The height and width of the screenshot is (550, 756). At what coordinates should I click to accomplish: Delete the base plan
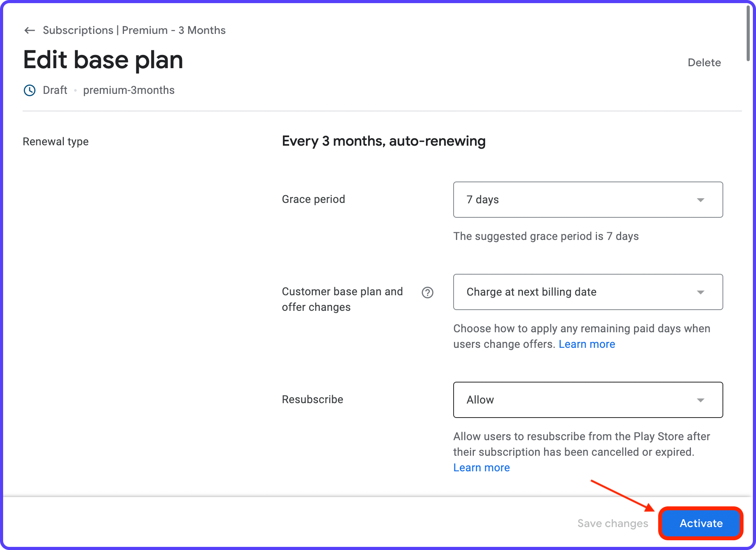(704, 62)
